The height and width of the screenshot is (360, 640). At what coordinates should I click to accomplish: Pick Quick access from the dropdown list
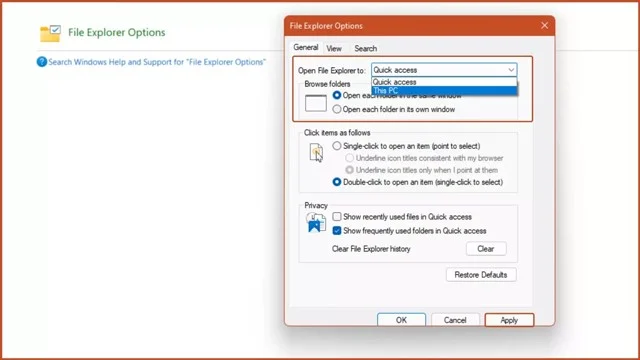pos(444,82)
